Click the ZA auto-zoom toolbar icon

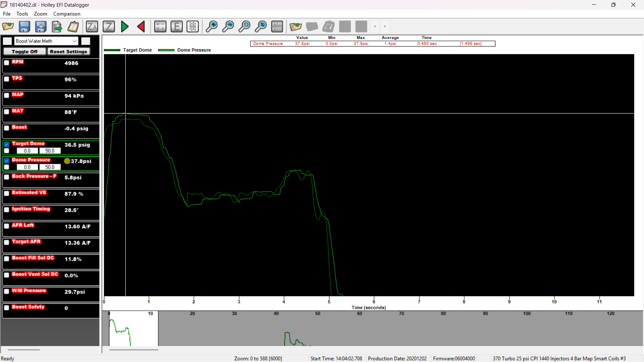pos(92,26)
